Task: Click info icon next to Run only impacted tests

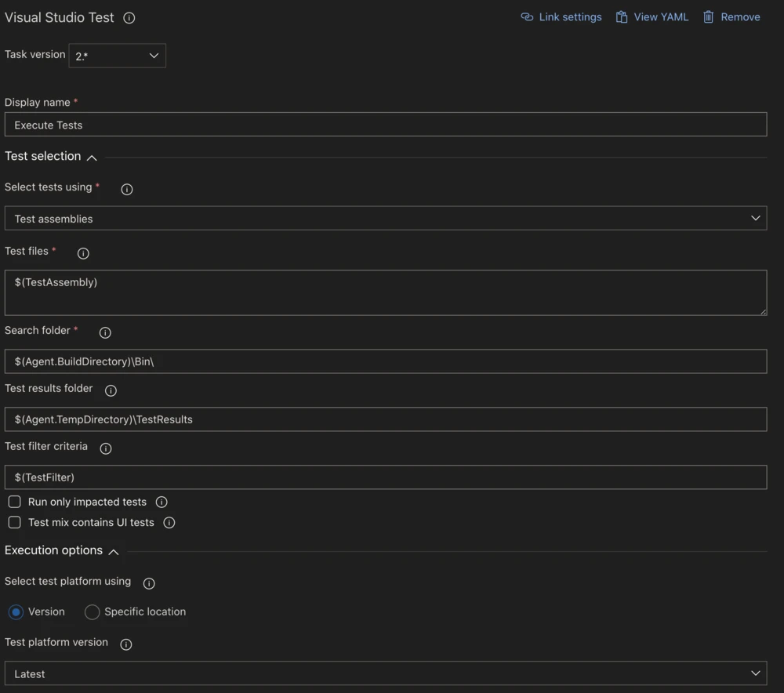Action: pyautogui.click(x=162, y=502)
